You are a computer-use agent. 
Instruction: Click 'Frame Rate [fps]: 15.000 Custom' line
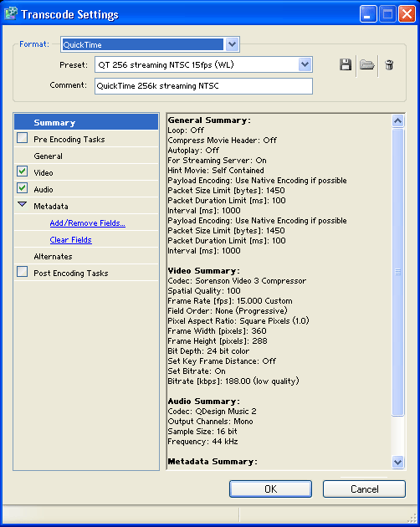230,301
